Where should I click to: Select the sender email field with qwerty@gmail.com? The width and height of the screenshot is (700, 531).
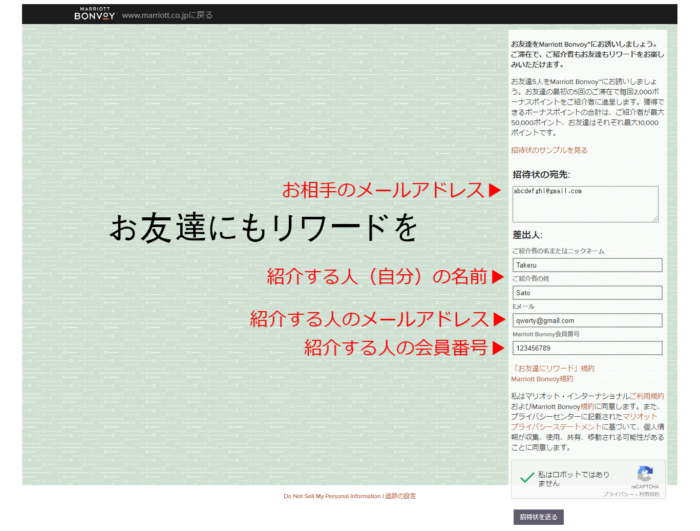588,320
